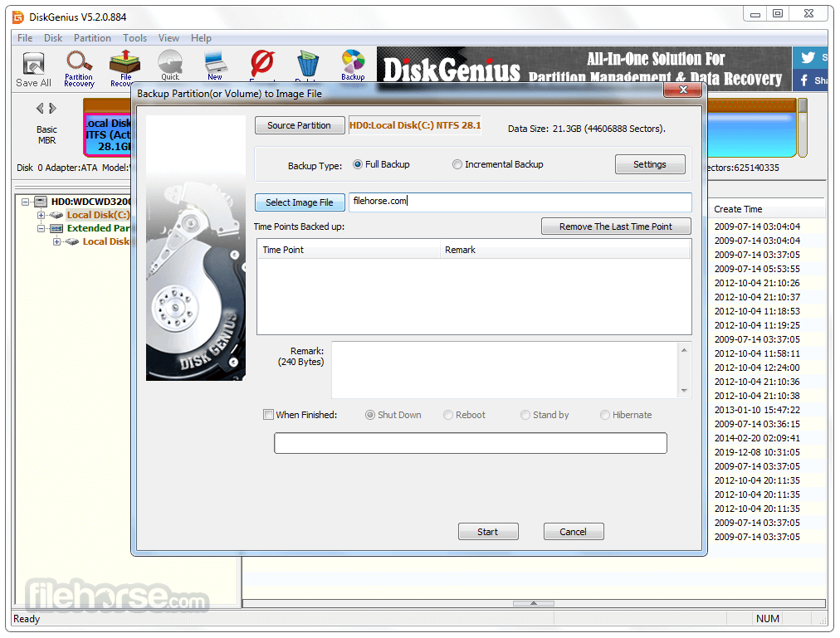Click the backup progress bar

tap(471, 443)
